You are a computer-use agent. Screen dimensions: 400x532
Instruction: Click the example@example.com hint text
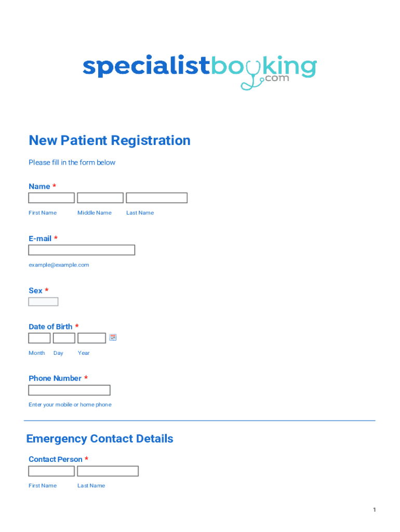pyautogui.click(x=59, y=265)
